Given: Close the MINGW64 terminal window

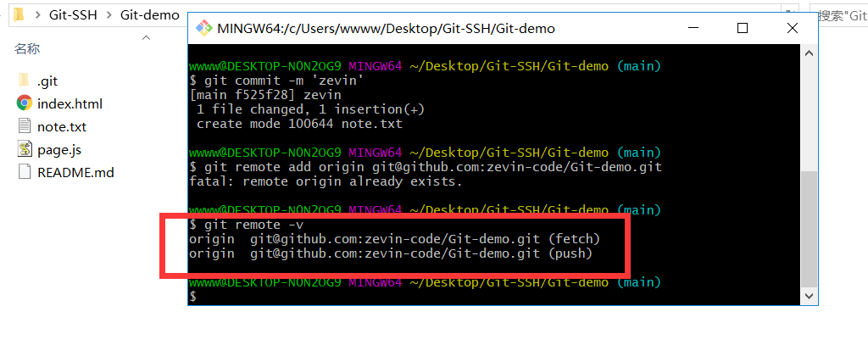Looking at the screenshot, I should coord(793,28).
